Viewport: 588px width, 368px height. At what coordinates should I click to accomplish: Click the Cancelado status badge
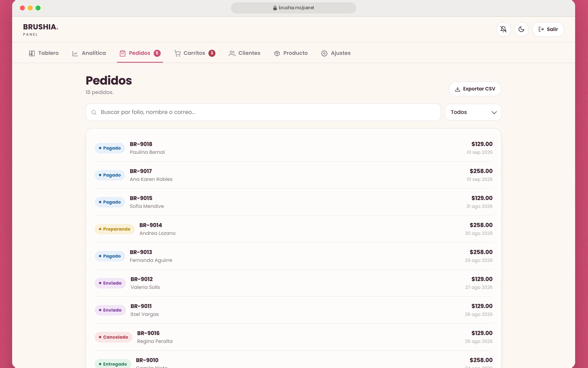(x=114, y=337)
